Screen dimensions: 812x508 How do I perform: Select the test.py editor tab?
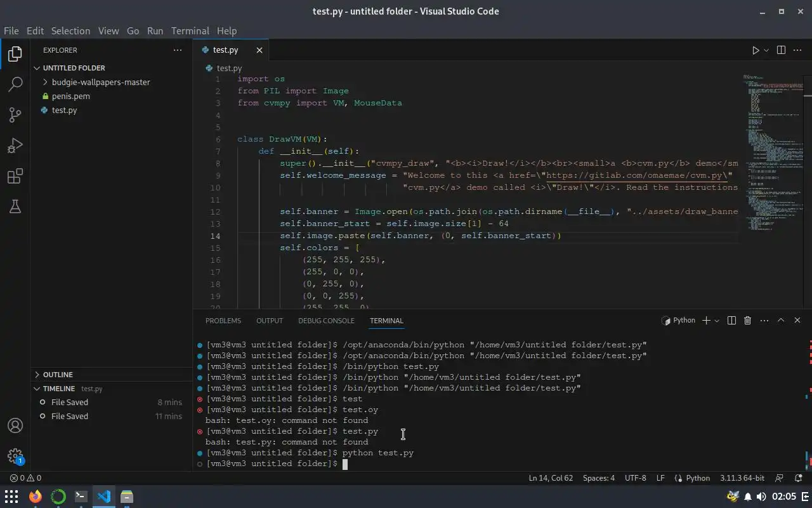(231, 50)
